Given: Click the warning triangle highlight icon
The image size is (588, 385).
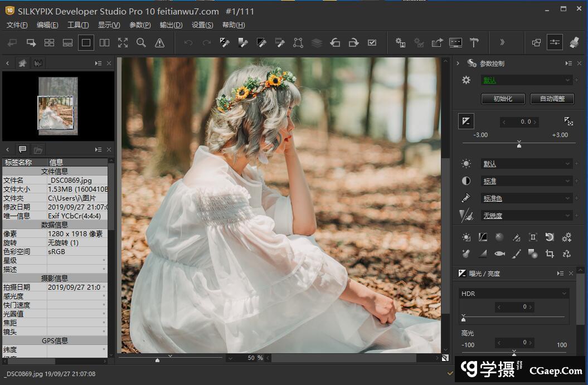Looking at the screenshot, I should [159, 43].
